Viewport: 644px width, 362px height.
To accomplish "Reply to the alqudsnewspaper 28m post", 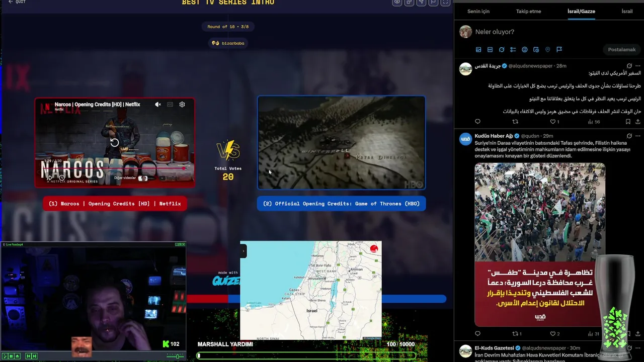I will pyautogui.click(x=477, y=122).
